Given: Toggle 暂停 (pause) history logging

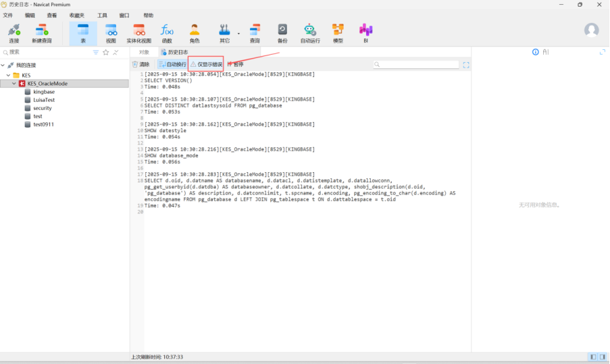Looking at the screenshot, I should click(x=235, y=64).
